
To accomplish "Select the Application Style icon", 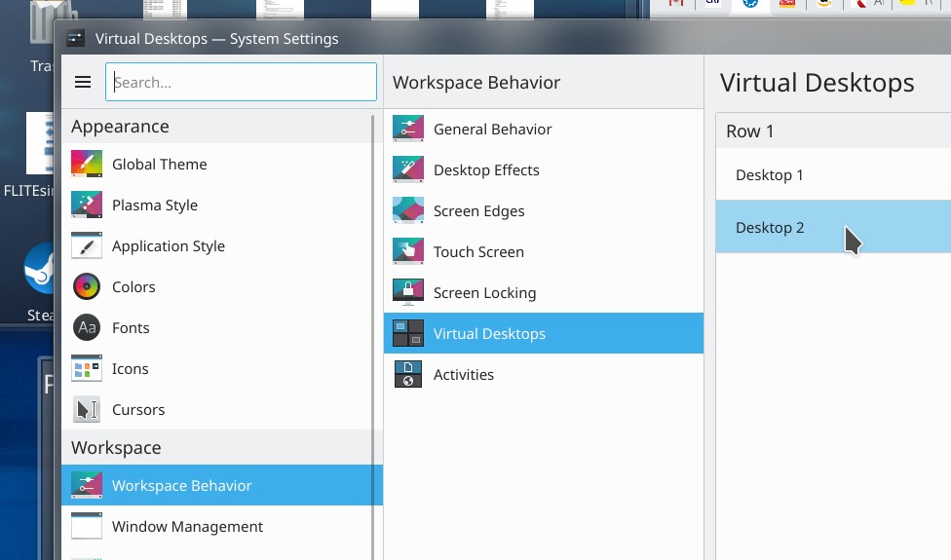I will tap(87, 245).
